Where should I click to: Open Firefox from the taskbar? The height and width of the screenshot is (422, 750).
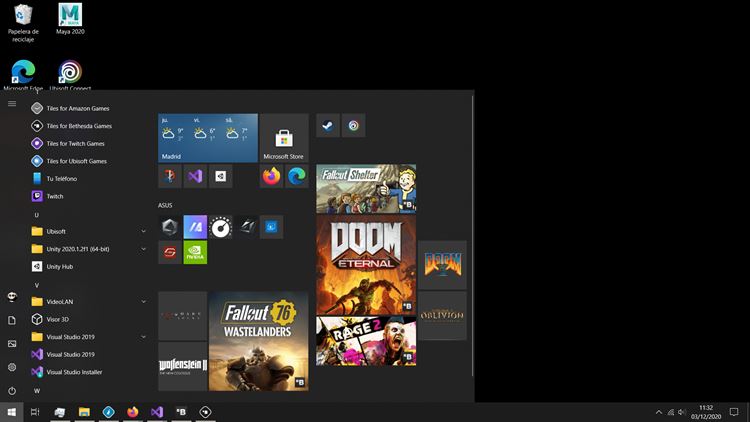(x=132, y=412)
